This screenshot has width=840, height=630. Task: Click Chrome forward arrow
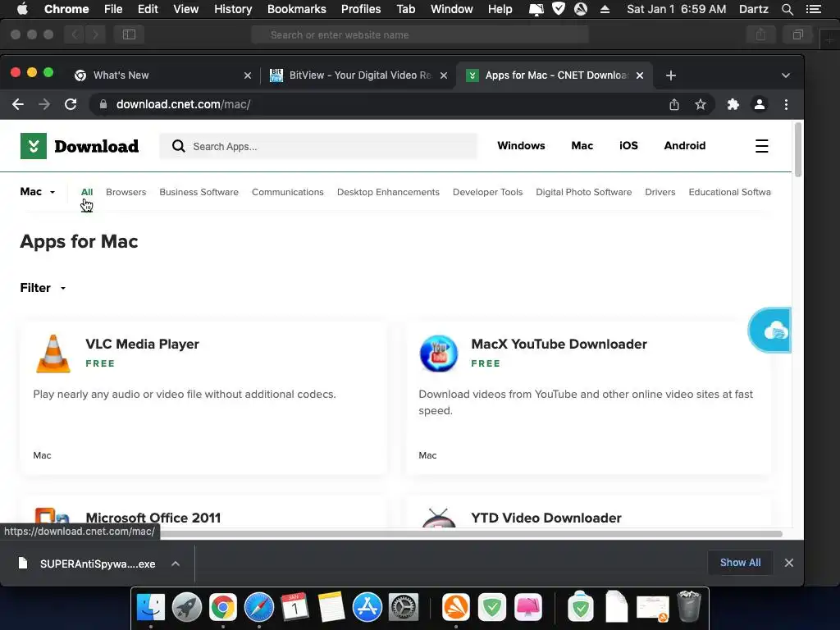(44, 104)
